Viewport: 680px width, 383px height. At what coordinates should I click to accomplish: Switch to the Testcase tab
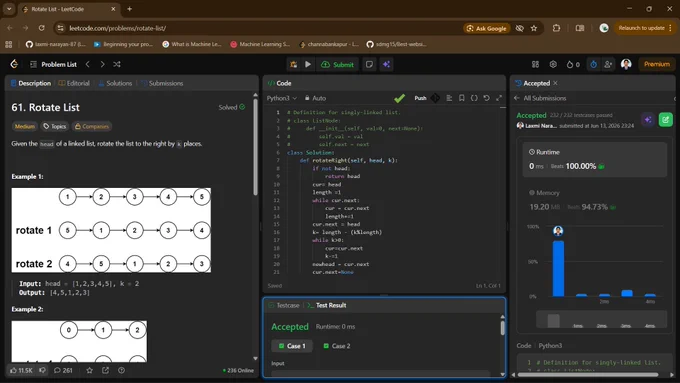(x=284, y=305)
